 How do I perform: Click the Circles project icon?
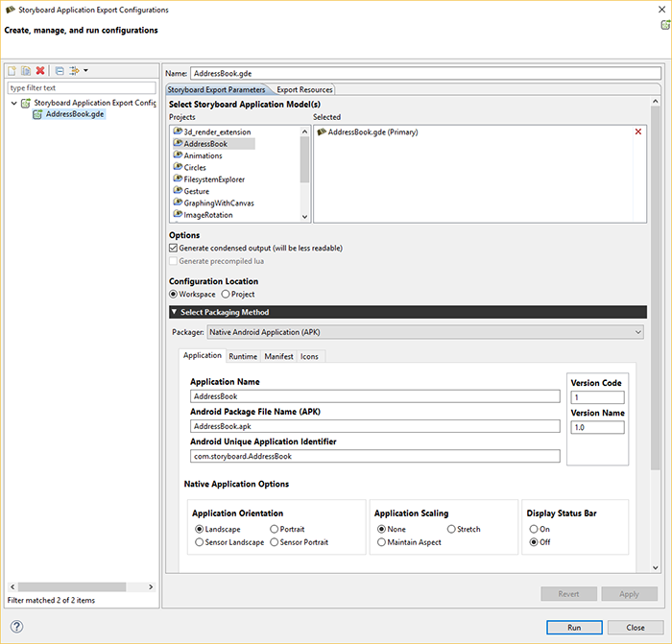[178, 167]
